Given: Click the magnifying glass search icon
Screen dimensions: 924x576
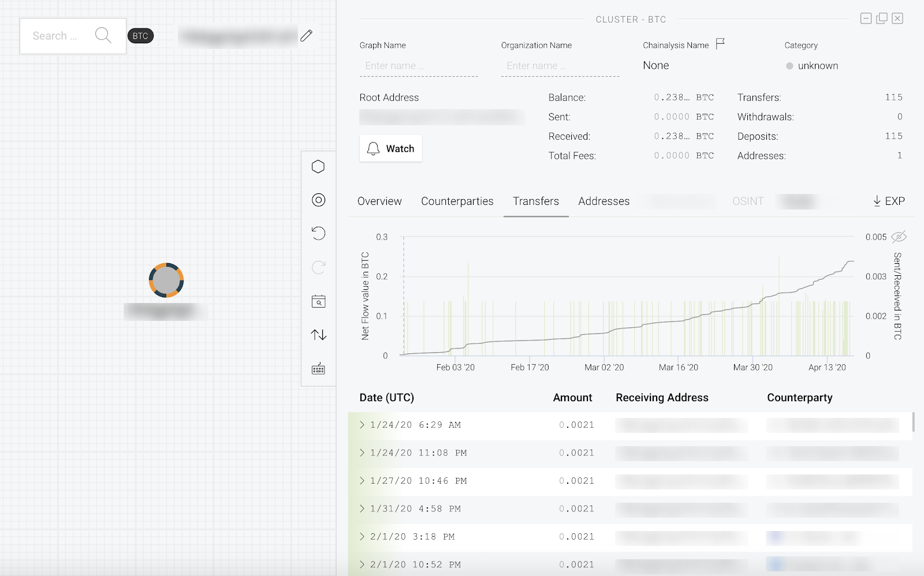Looking at the screenshot, I should click(103, 35).
